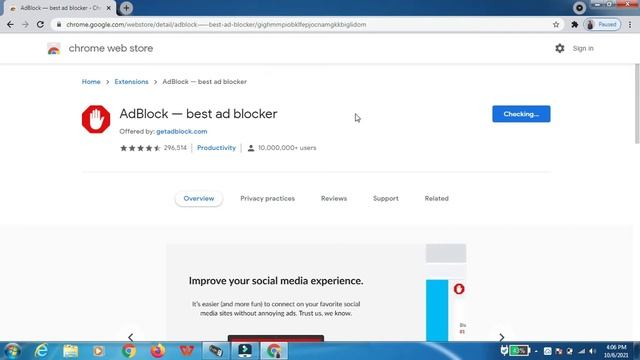This screenshot has height=360, width=640.
Task: Sign in to Chrome Web Store
Action: tap(583, 48)
